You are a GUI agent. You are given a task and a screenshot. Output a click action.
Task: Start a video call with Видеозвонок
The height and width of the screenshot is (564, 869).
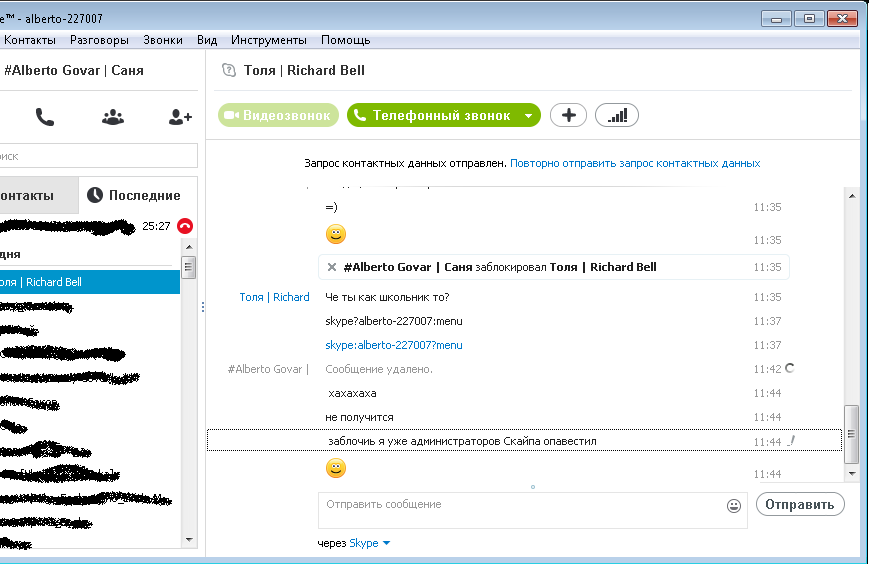(x=278, y=115)
